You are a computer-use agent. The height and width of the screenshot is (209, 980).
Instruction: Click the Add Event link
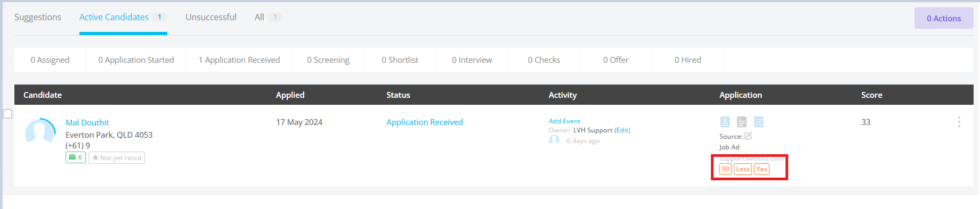coord(564,121)
